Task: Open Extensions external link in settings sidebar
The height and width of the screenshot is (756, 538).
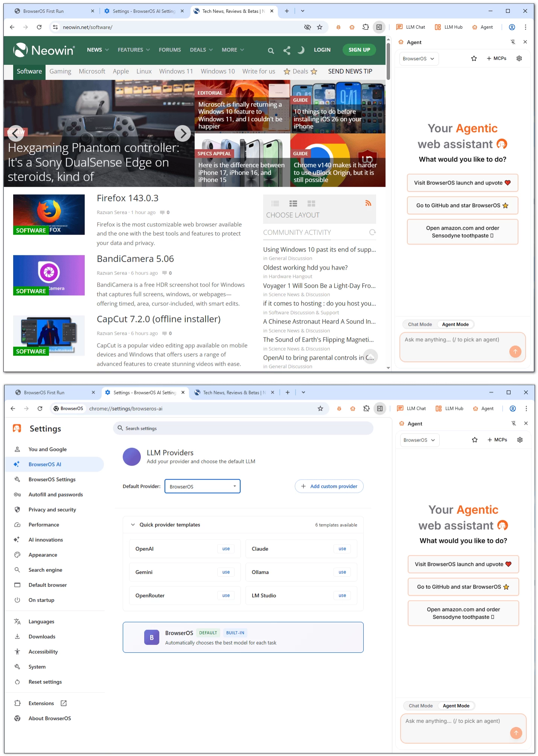Action: click(64, 703)
